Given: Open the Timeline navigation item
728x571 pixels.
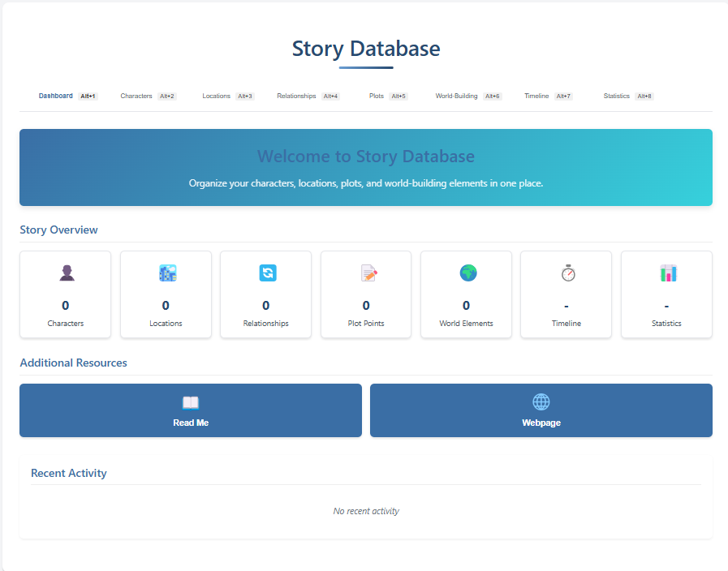Looking at the screenshot, I should click(536, 95).
